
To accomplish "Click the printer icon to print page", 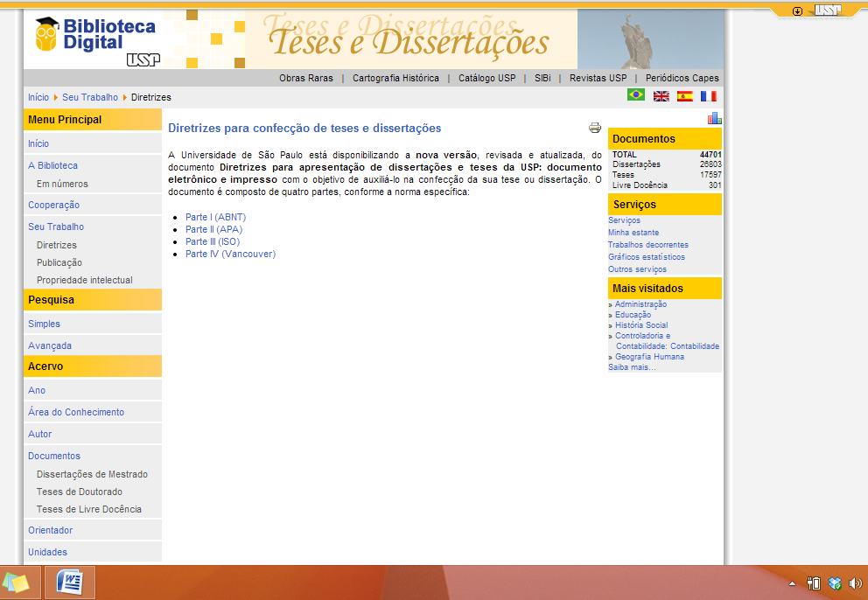I will click(x=595, y=128).
